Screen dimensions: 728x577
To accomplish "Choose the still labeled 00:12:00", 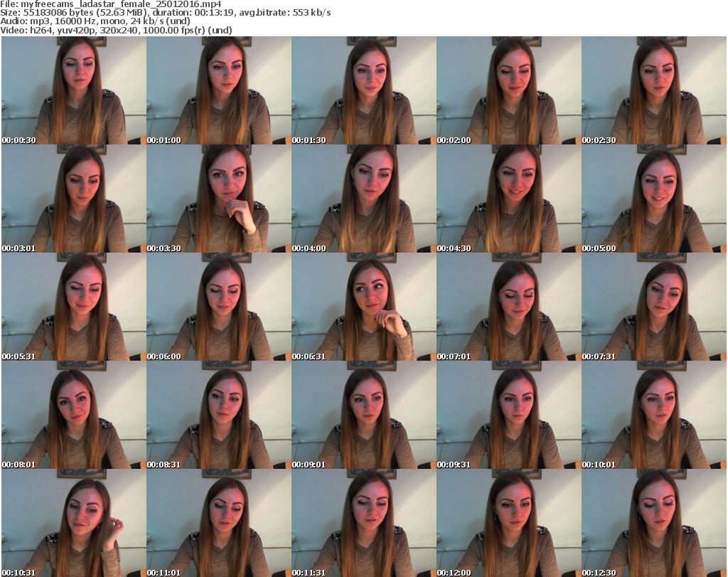I will tap(509, 523).
